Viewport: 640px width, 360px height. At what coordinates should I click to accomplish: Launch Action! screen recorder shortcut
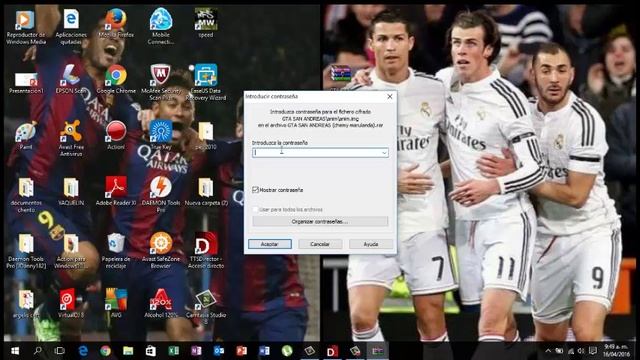pyautogui.click(x=116, y=135)
